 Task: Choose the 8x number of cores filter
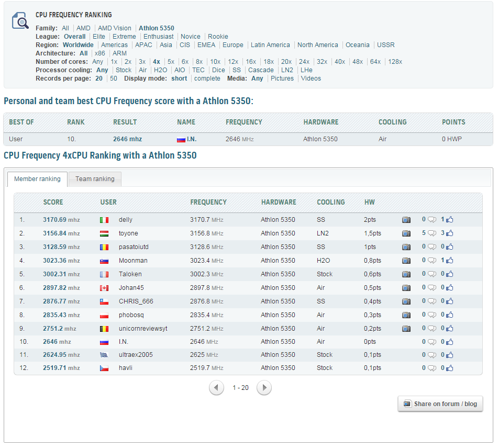pyautogui.click(x=199, y=62)
